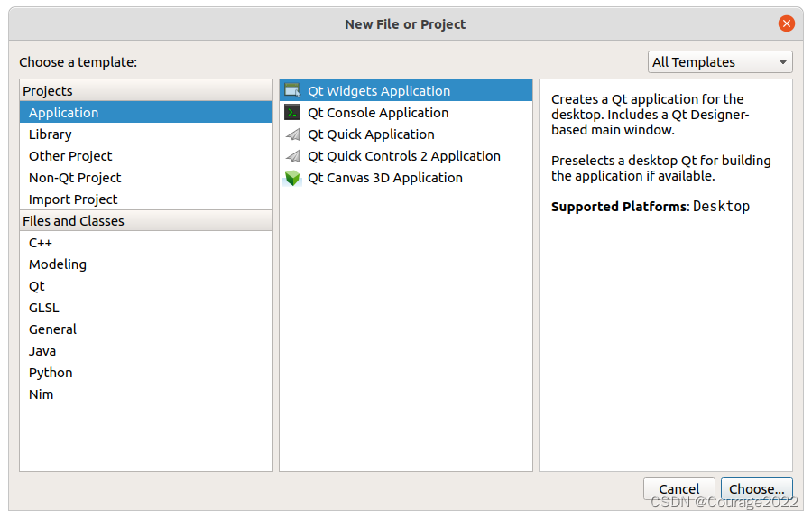Click the Qt Quick Application paper-plane icon
This screenshot has width=812, height=519.
[292, 134]
